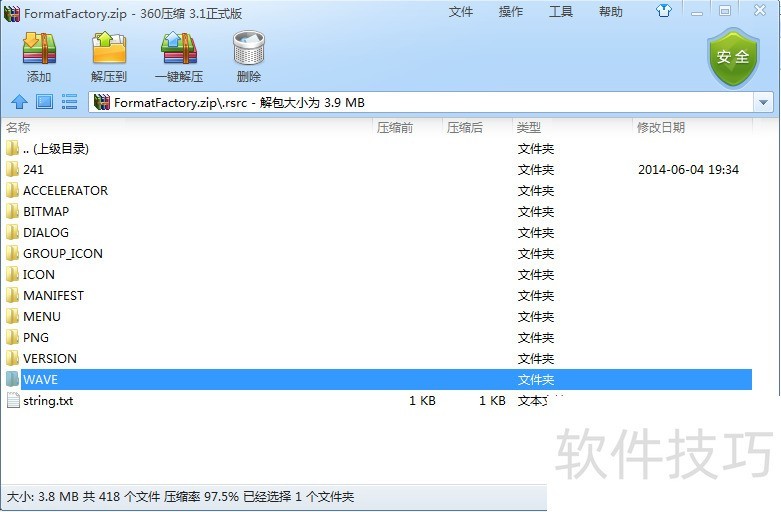
Task: Click the 'MENU' folder name
Action: coord(42,316)
